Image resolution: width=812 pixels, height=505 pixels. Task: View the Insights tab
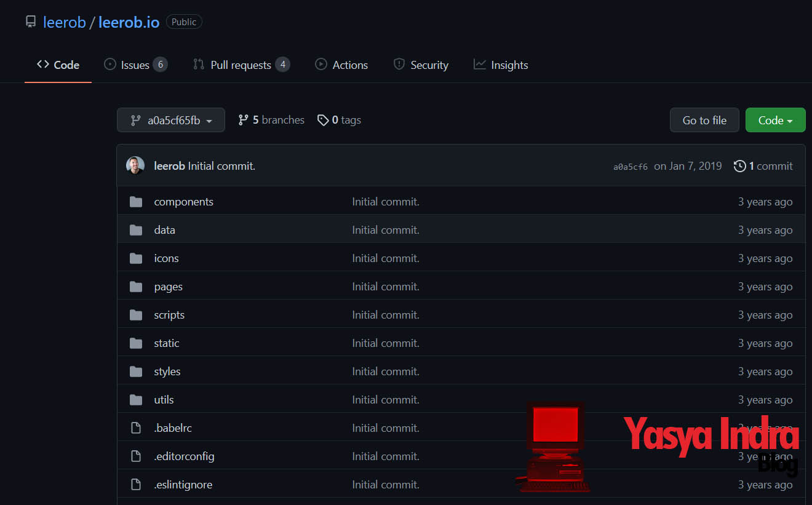point(501,65)
